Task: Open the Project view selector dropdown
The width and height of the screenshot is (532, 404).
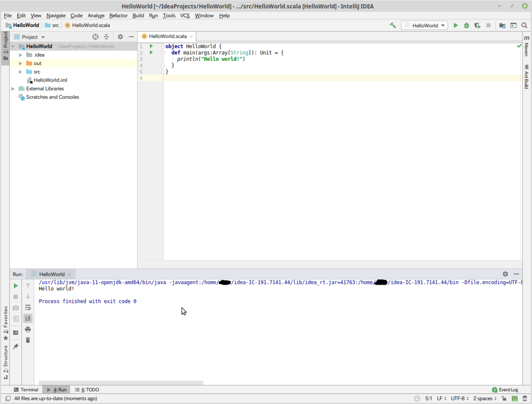Action: point(30,37)
